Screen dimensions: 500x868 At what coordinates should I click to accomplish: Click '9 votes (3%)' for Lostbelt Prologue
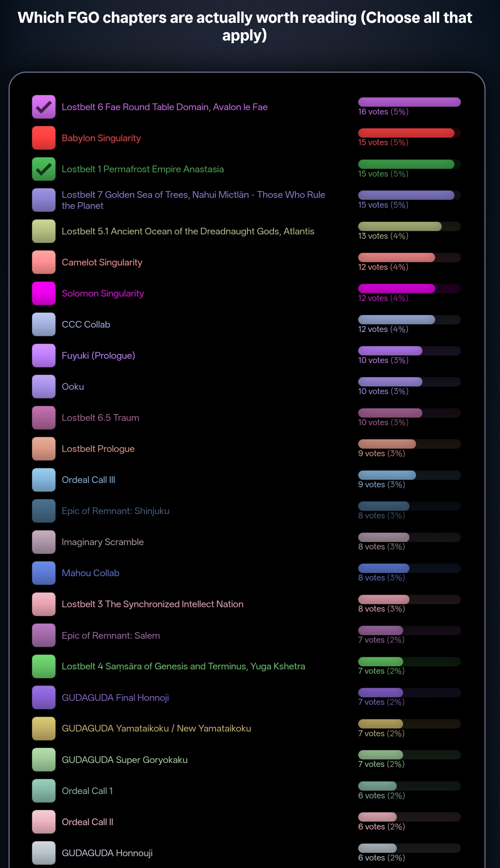tap(382, 453)
